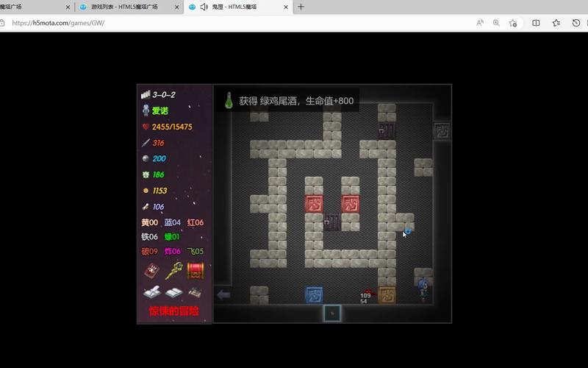Click the blue-haired hero character
Screen dimensions: 588x368
[x=423, y=291]
